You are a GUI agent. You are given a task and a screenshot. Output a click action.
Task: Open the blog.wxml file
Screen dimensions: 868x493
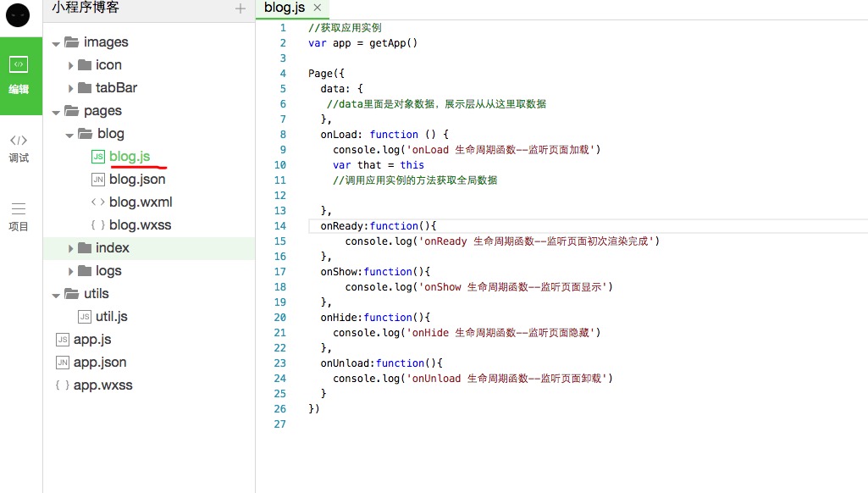point(141,202)
